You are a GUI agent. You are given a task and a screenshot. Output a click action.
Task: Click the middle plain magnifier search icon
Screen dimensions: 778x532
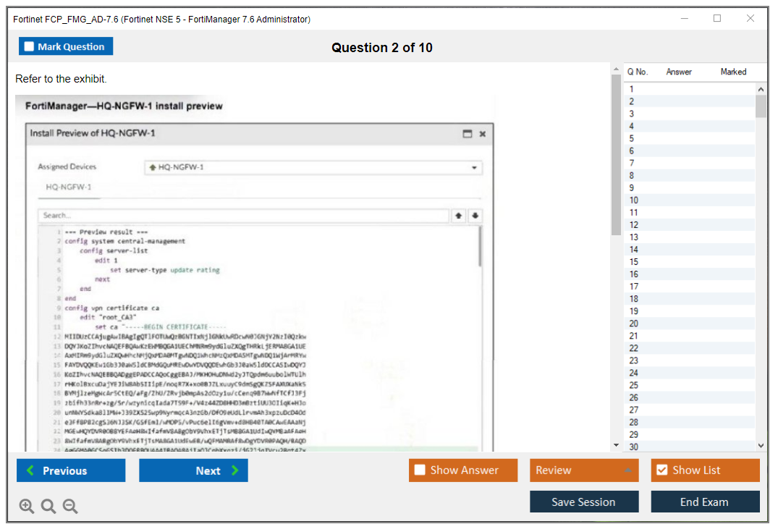click(x=47, y=506)
